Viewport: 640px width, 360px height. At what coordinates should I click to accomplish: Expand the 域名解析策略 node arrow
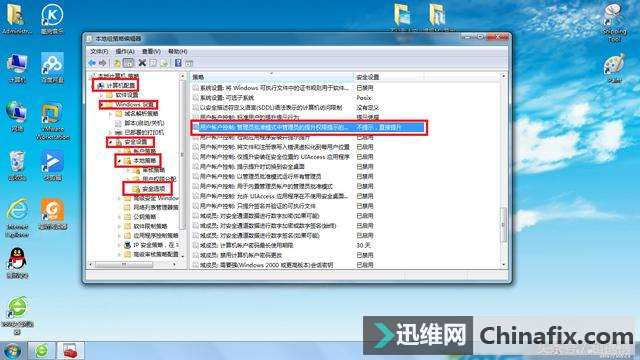110,114
